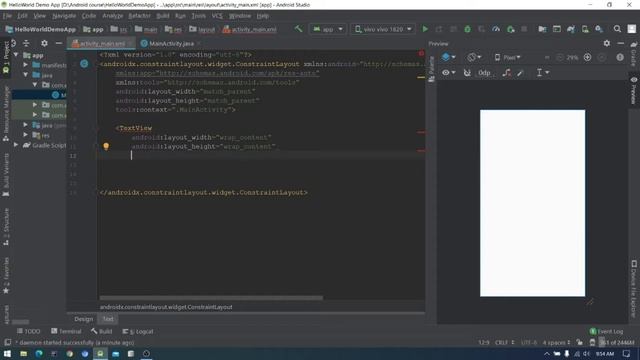Select the Text view tab

tap(108, 319)
